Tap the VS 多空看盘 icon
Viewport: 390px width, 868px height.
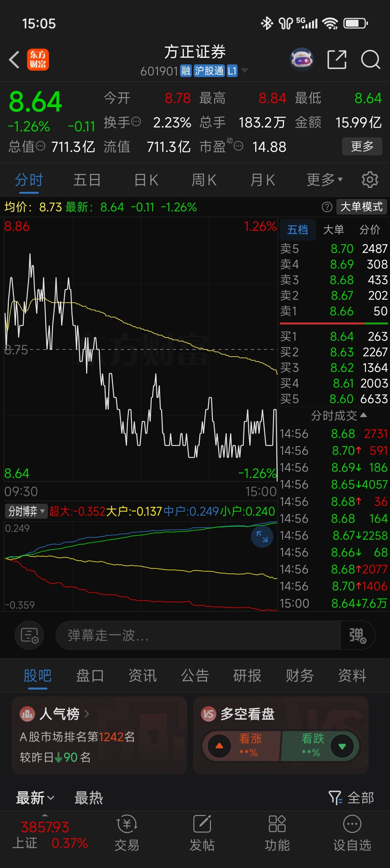208,714
